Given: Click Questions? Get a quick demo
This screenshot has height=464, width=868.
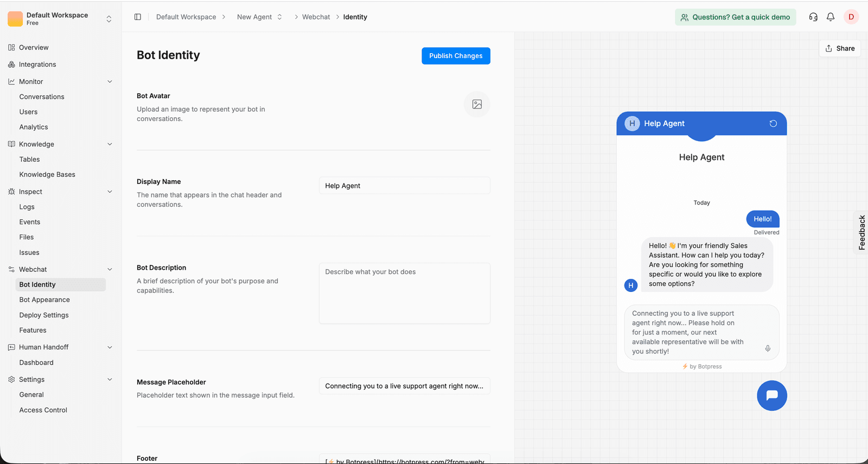Looking at the screenshot, I should pos(736,17).
